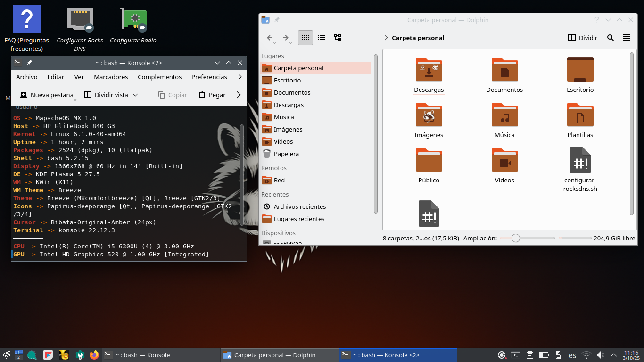
Task: Open Lugares recientes in sidebar
Action: point(316,219)
